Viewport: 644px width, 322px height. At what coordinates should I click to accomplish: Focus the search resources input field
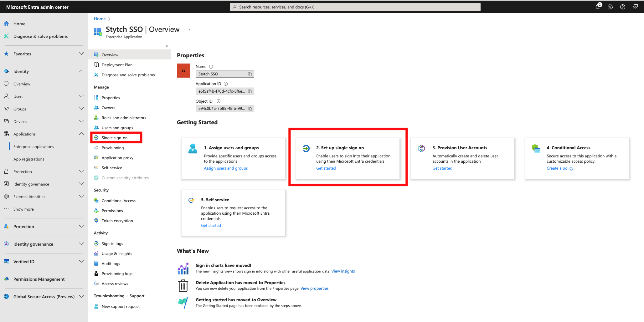[x=355, y=7]
